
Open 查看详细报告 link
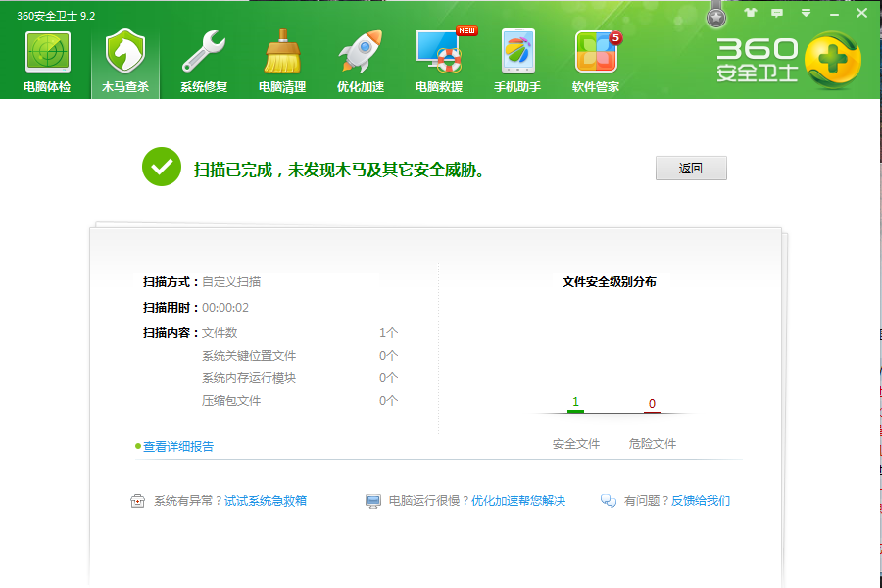pyautogui.click(x=178, y=447)
